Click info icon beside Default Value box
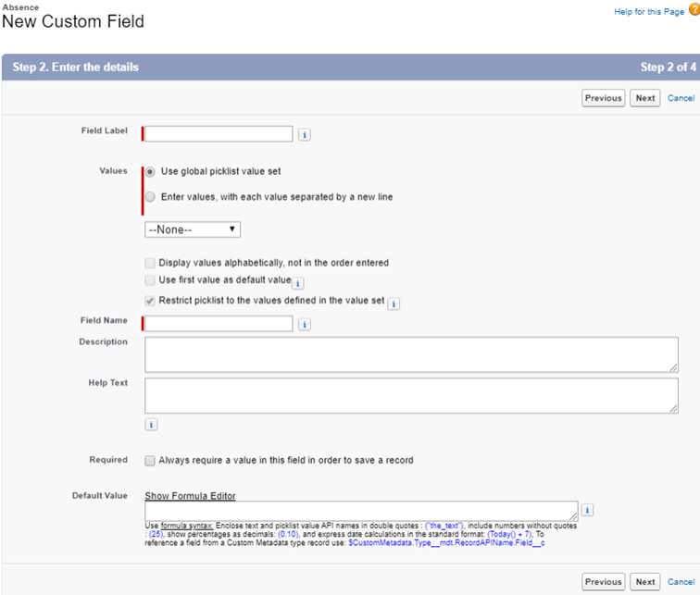The height and width of the screenshot is (595, 700). pos(587,510)
